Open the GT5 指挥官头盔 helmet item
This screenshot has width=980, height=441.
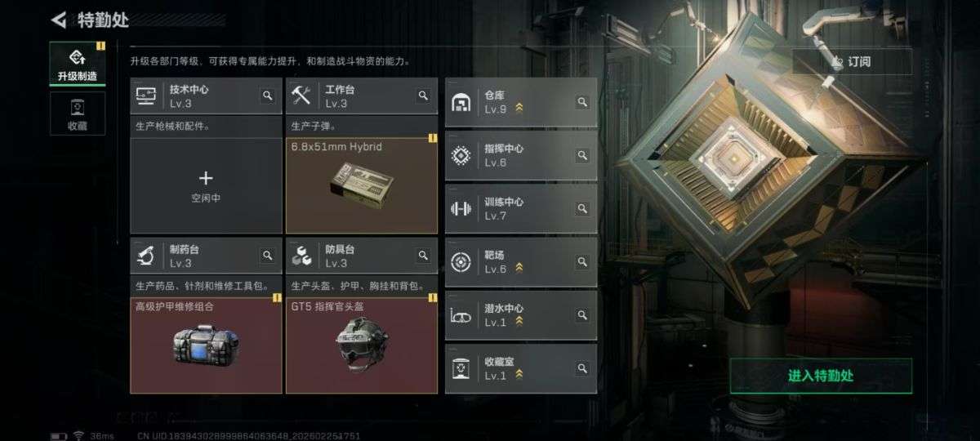362,345
